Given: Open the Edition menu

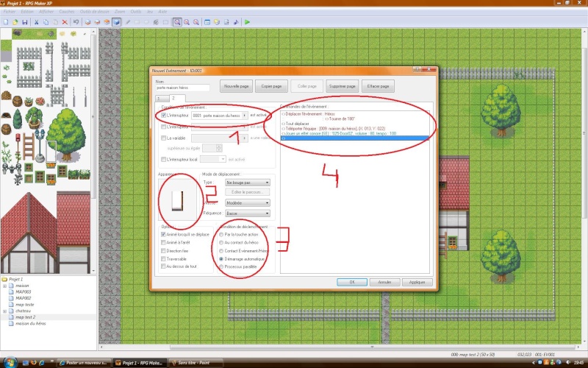Looking at the screenshot, I should pyautogui.click(x=27, y=12).
